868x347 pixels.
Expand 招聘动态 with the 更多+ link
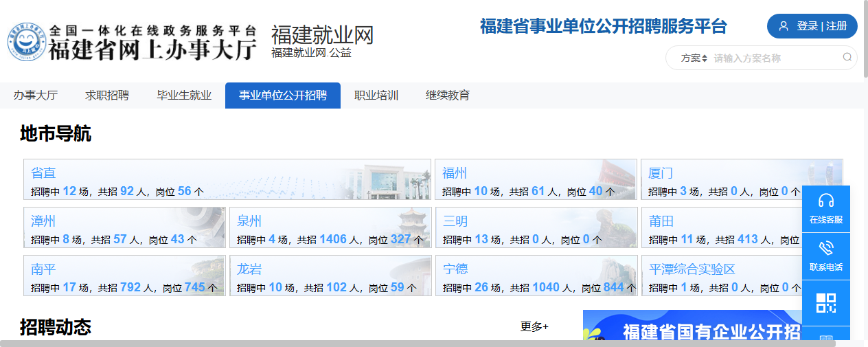(x=534, y=326)
